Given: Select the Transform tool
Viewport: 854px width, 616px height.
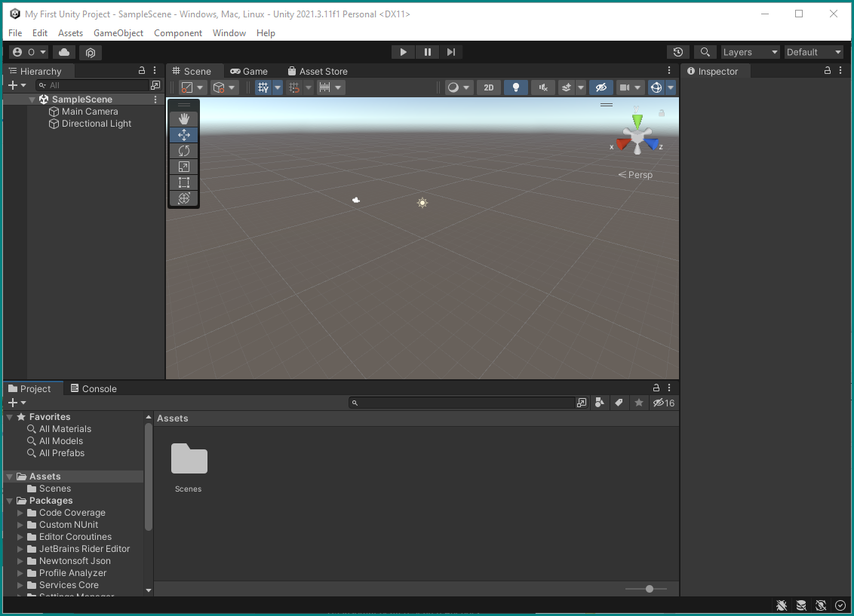Looking at the screenshot, I should click(184, 198).
